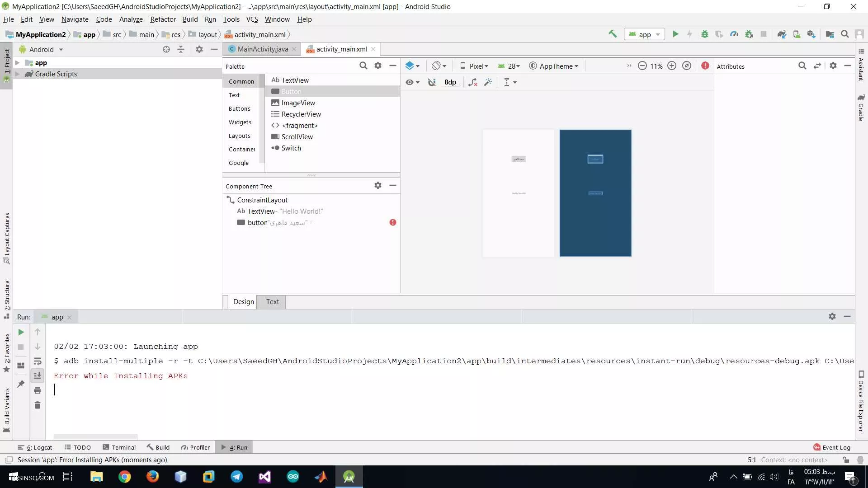Viewport: 868px width, 488px height.
Task: Toggle all attributes view arrows icon
Action: (817, 66)
